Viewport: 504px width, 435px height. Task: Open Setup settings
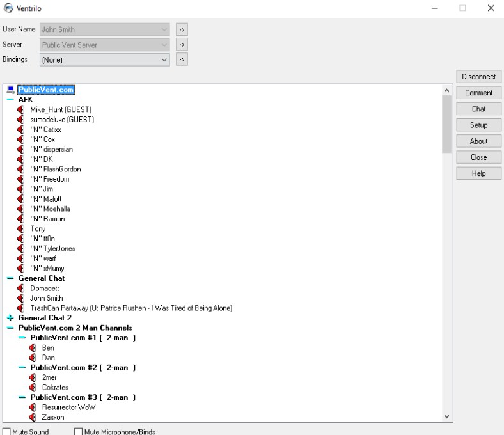478,125
